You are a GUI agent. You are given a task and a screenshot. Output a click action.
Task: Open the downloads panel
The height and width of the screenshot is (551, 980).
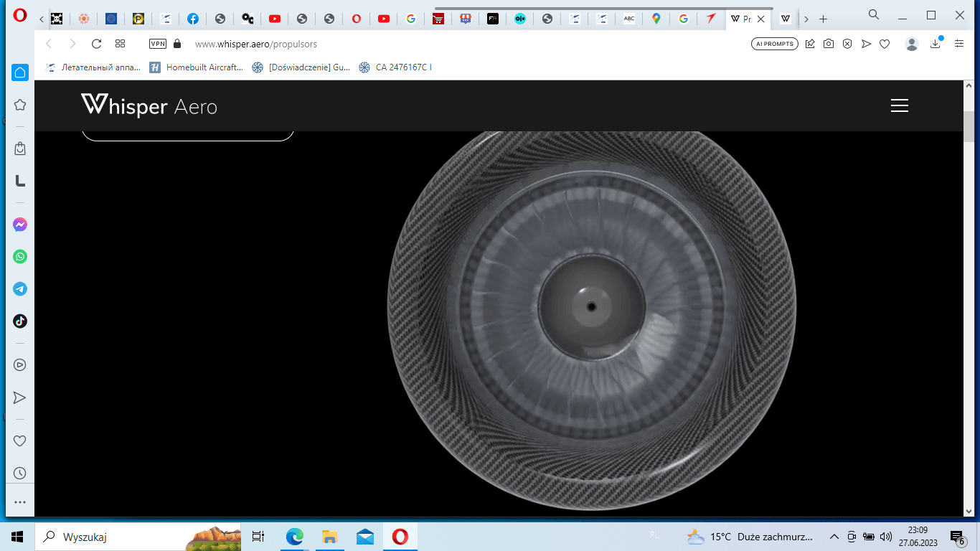(936, 44)
